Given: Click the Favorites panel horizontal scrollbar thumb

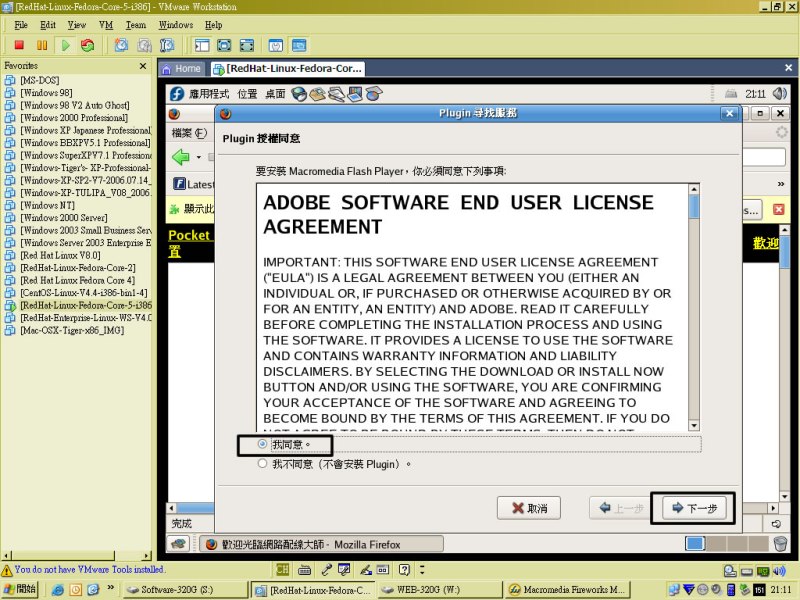Looking at the screenshot, I should pyautogui.click(x=64, y=555).
